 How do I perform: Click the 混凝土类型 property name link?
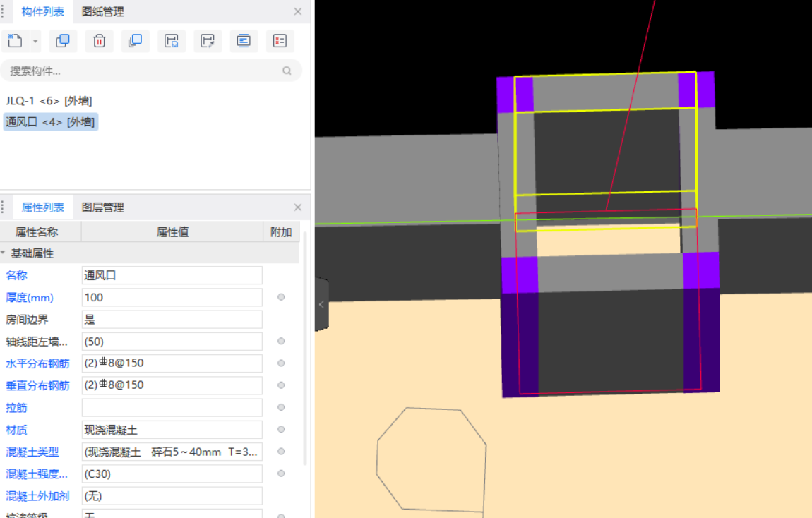pyautogui.click(x=32, y=452)
